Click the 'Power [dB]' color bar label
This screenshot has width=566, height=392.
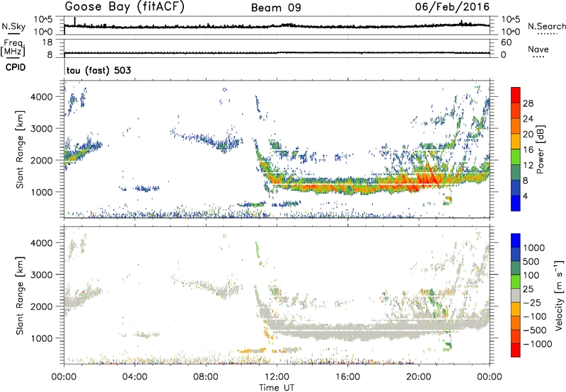pyautogui.click(x=541, y=149)
